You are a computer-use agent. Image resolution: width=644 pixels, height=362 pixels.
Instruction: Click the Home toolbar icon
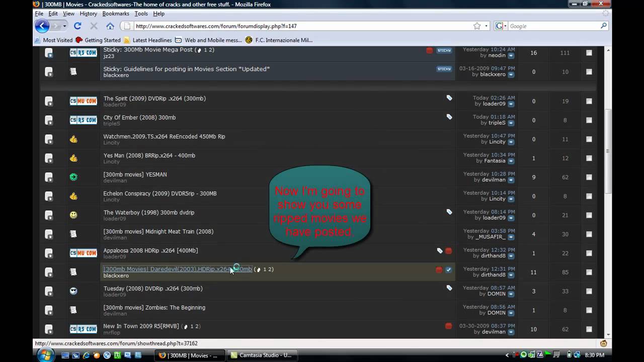click(110, 26)
